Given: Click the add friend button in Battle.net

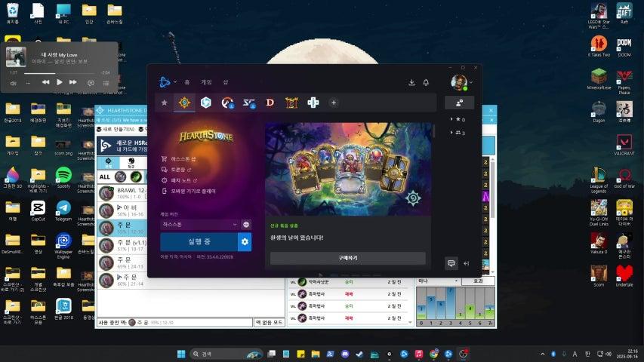Looking at the screenshot, I should (459, 103).
